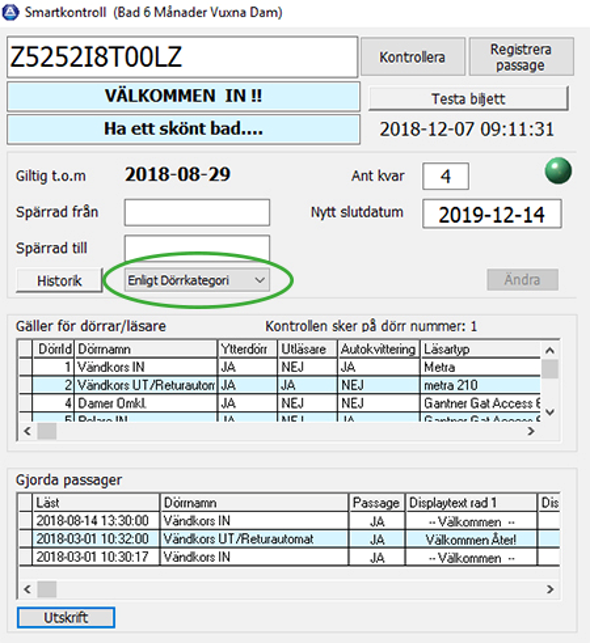590x643 pixels.
Task: Click in the Spärrad till field
Action: (197, 248)
